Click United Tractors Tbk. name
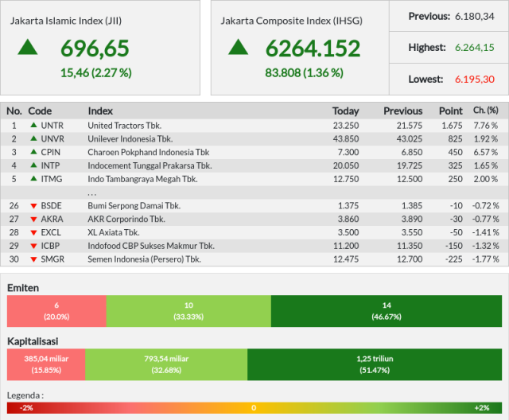 tap(125, 126)
